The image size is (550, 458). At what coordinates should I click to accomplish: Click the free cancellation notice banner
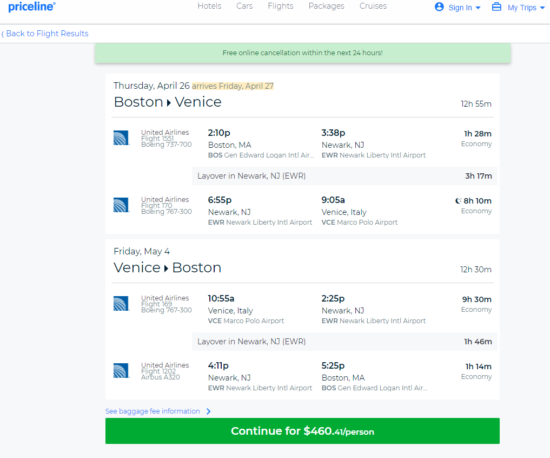302,53
